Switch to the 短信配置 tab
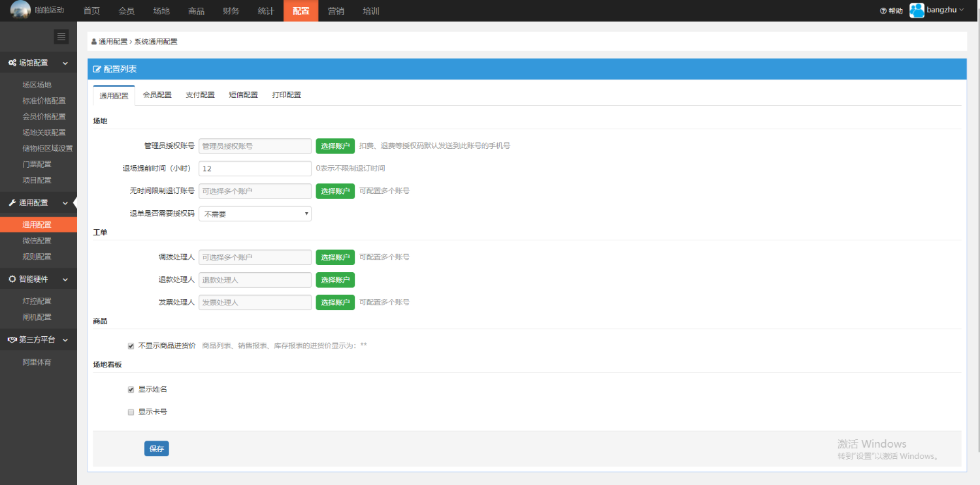The width and height of the screenshot is (980, 485). [243, 95]
